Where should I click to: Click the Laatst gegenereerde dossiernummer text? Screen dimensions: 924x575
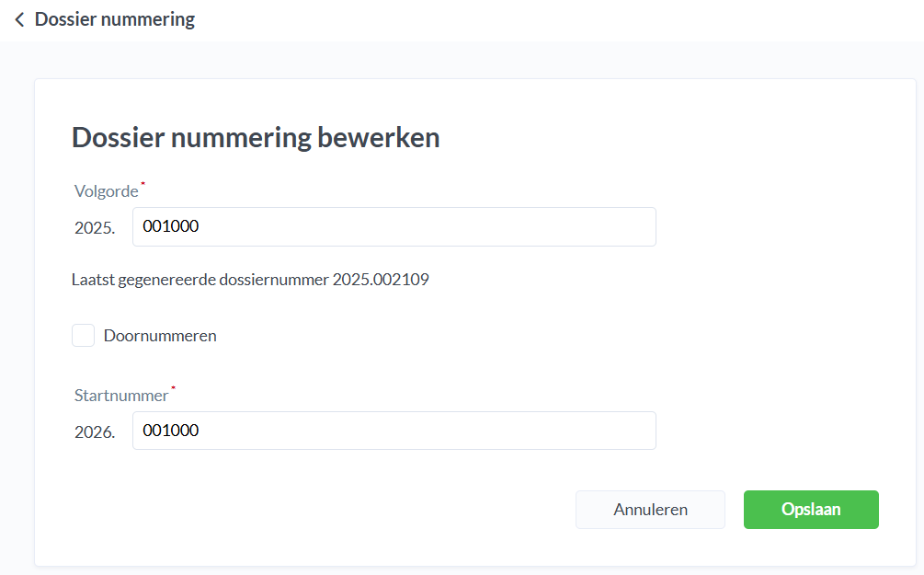click(x=200, y=279)
